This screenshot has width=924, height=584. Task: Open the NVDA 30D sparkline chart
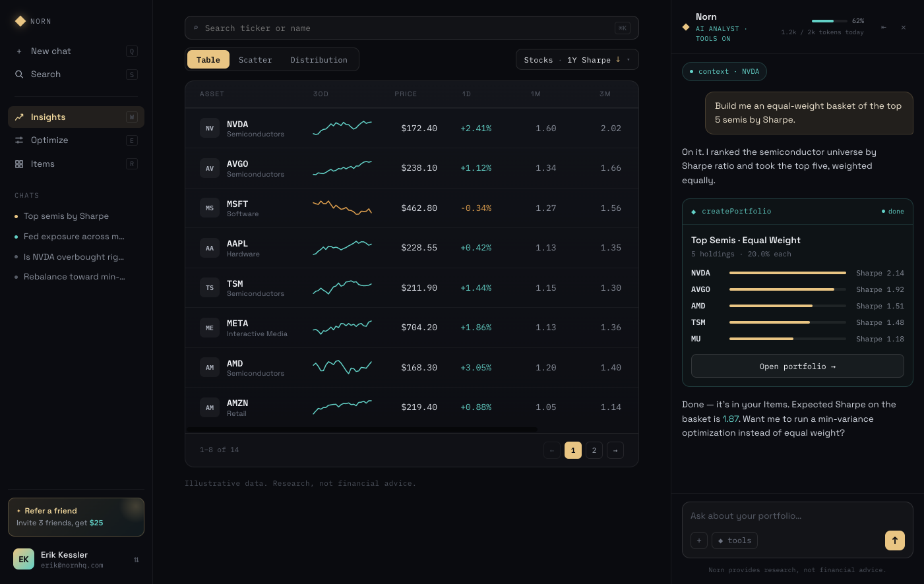[x=342, y=127]
